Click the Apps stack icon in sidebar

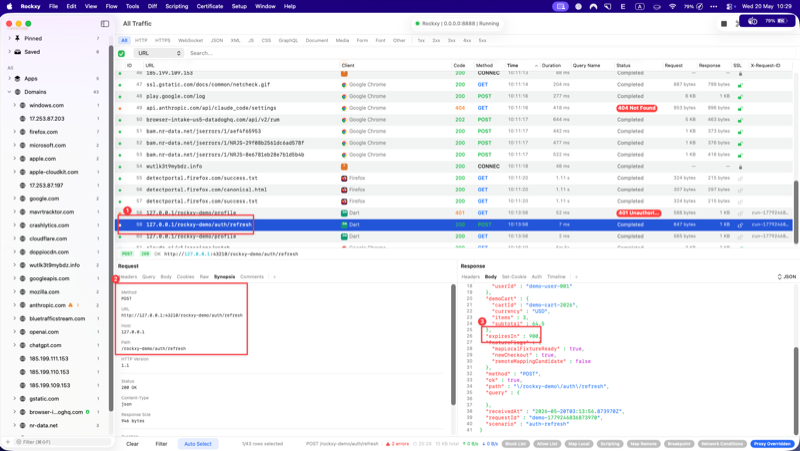coord(18,79)
